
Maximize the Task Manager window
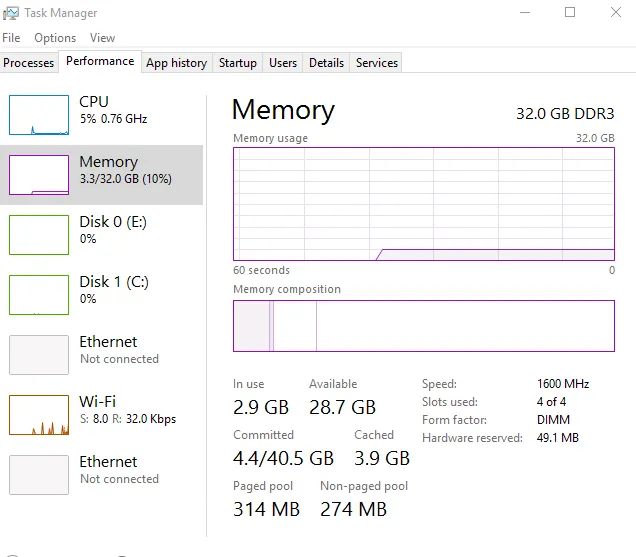coord(570,12)
